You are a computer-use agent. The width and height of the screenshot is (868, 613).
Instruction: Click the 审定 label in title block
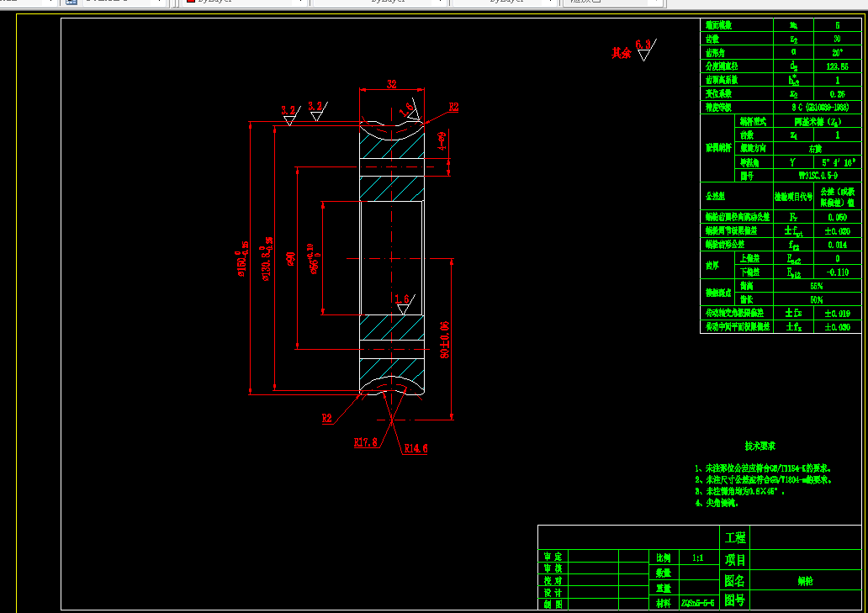tap(553, 557)
